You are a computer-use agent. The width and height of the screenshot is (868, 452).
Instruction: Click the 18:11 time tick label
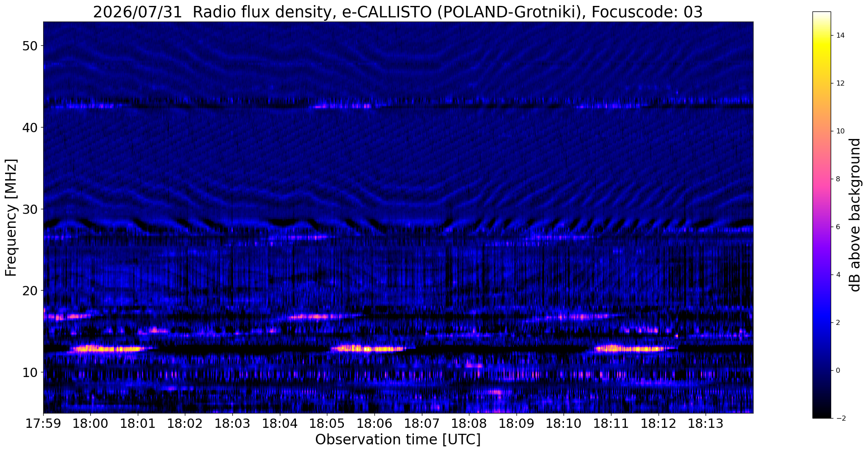coord(611,424)
